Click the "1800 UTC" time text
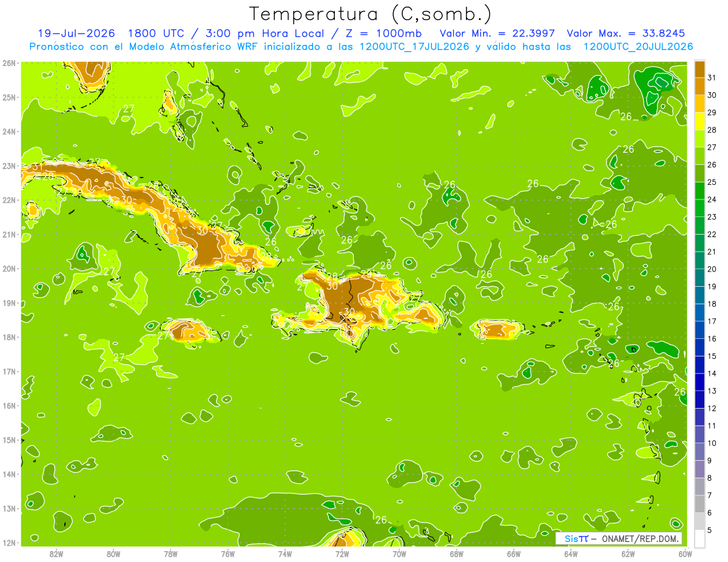728x562 pixels. tap(157, 33)
